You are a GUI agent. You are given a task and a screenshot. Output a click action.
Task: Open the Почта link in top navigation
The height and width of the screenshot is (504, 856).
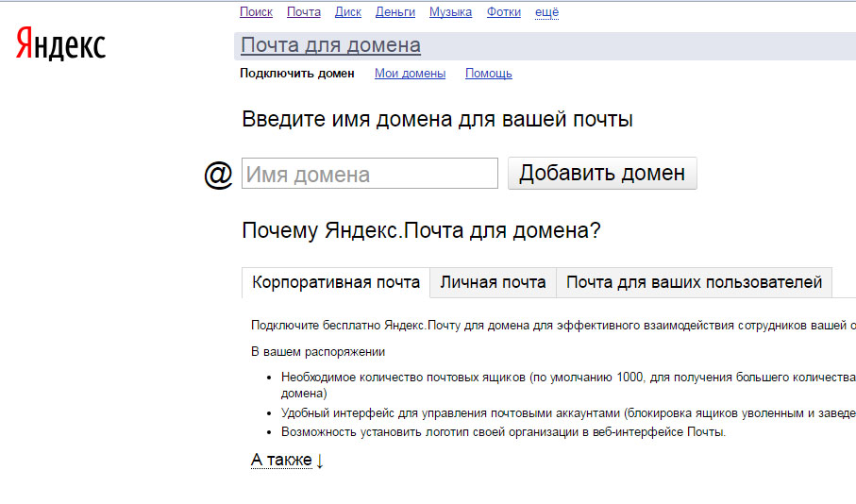point(304,11)
